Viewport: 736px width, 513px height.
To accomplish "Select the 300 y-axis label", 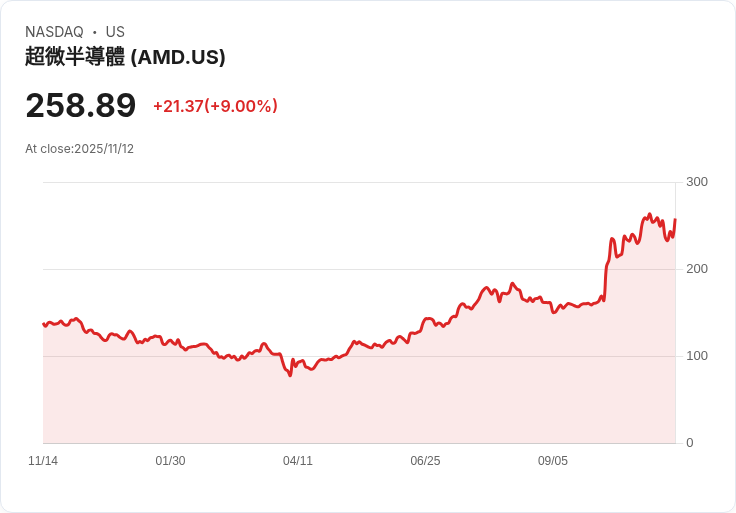I will click(697, 182).
